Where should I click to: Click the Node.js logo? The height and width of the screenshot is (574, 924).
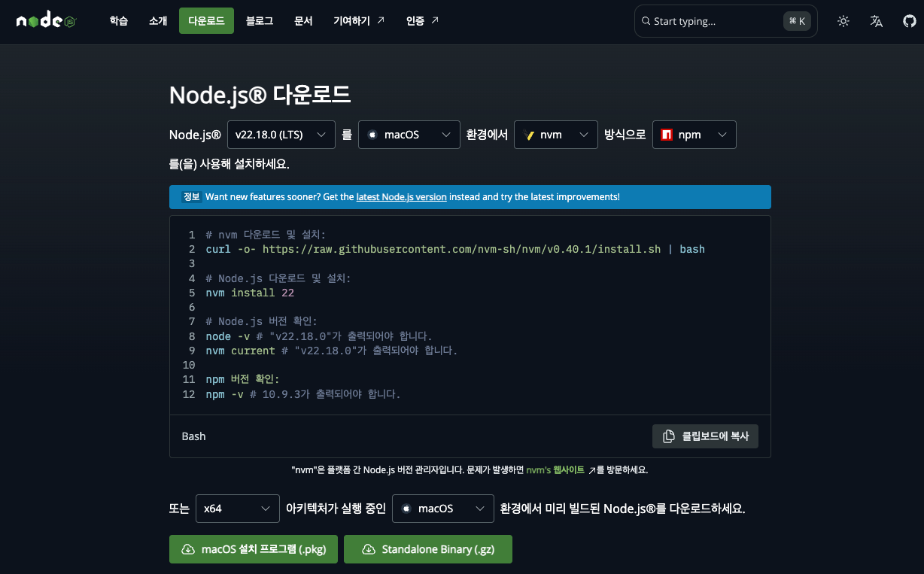click(47, 21)
